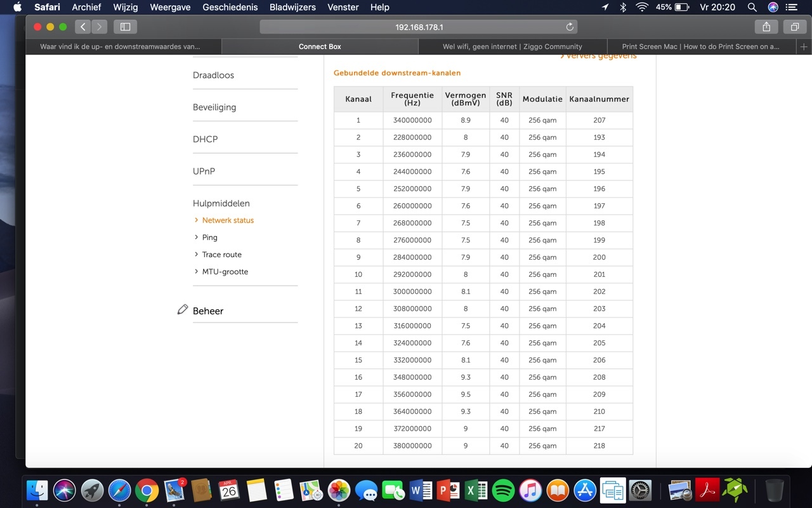
Task: Click the Wi-Fi icon in menu bar
Action: point(642,7)
